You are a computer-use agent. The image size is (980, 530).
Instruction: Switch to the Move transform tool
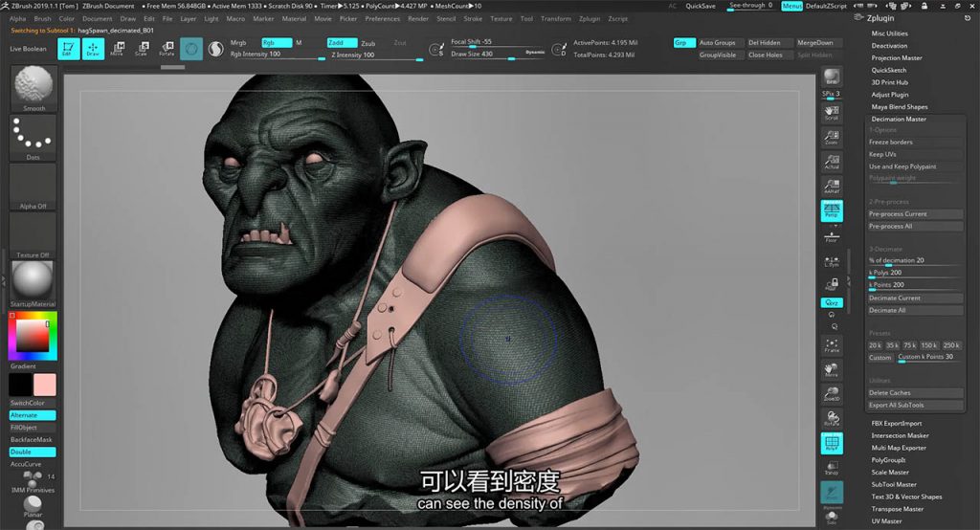(x=117, y=49)
